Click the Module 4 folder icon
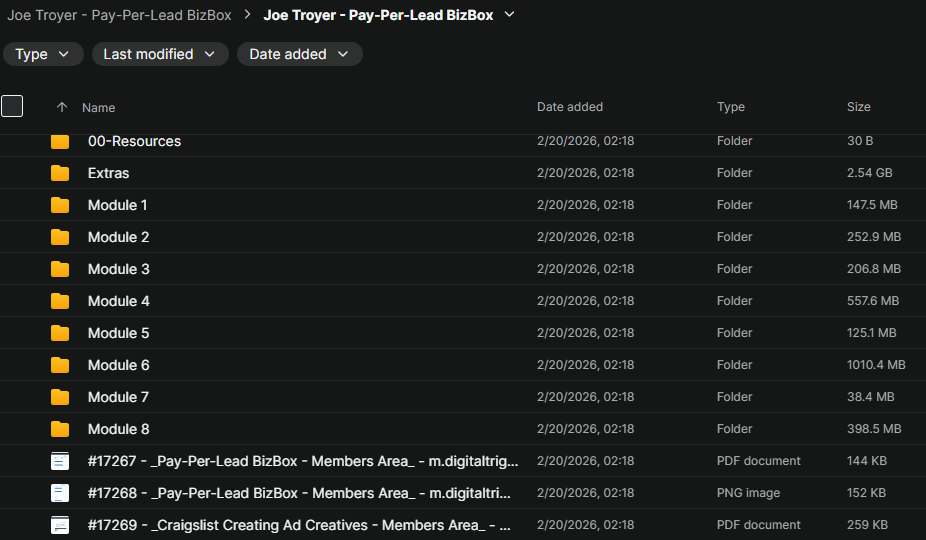926x540 pixels. pos(60,301)
